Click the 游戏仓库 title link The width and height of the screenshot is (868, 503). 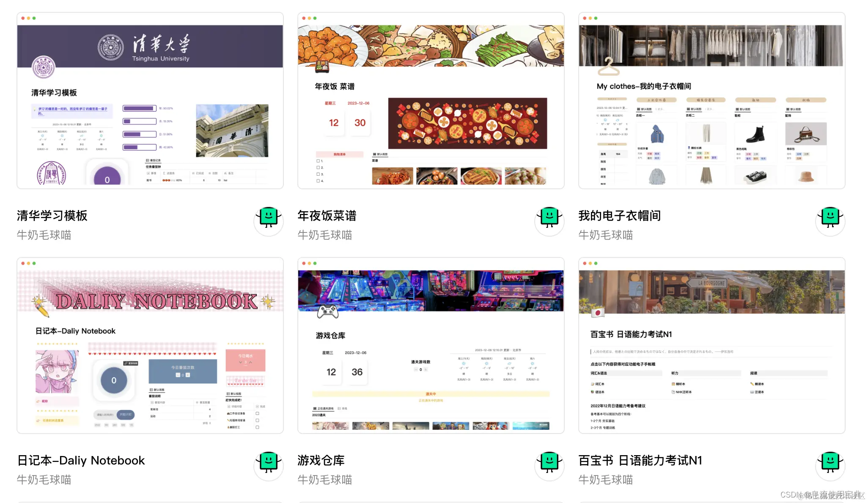point(321,460)
